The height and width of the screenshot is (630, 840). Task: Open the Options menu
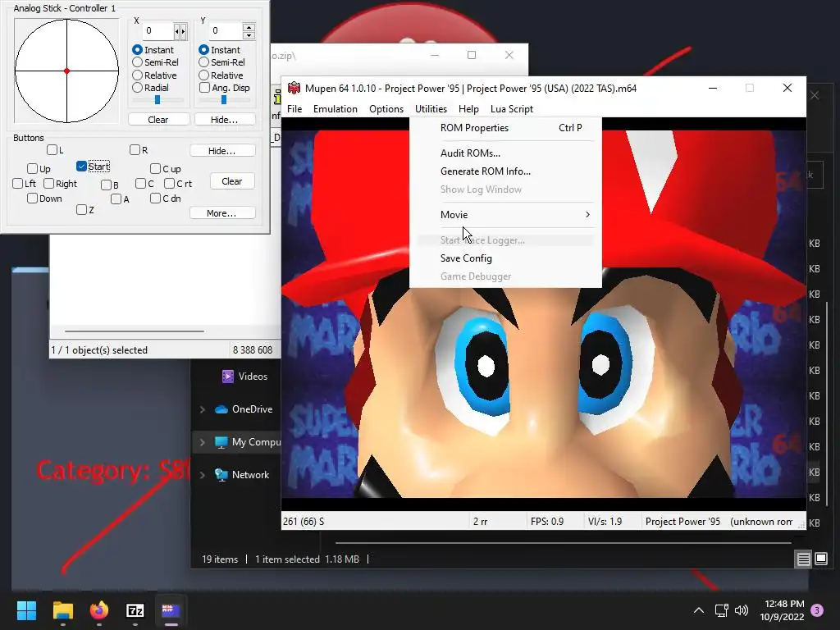[x=386, y=109]
